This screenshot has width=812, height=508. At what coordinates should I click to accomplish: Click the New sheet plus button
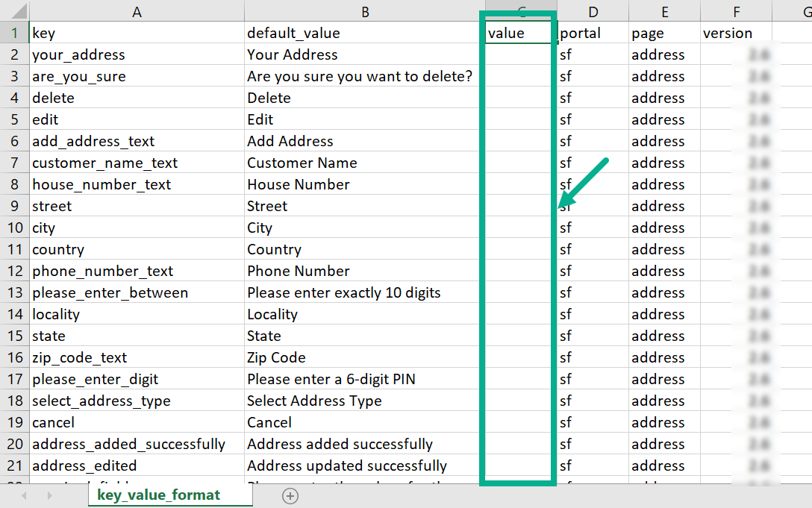tap(290, 495)
